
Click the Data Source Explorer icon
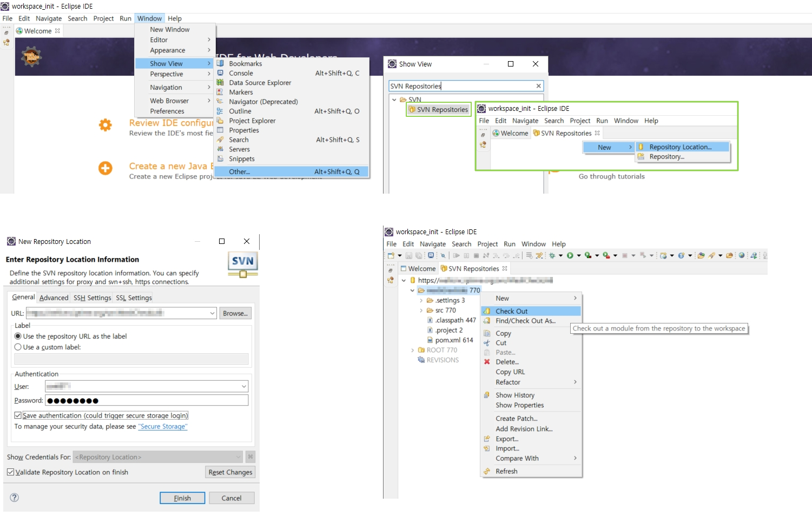(x=220, y=83)
